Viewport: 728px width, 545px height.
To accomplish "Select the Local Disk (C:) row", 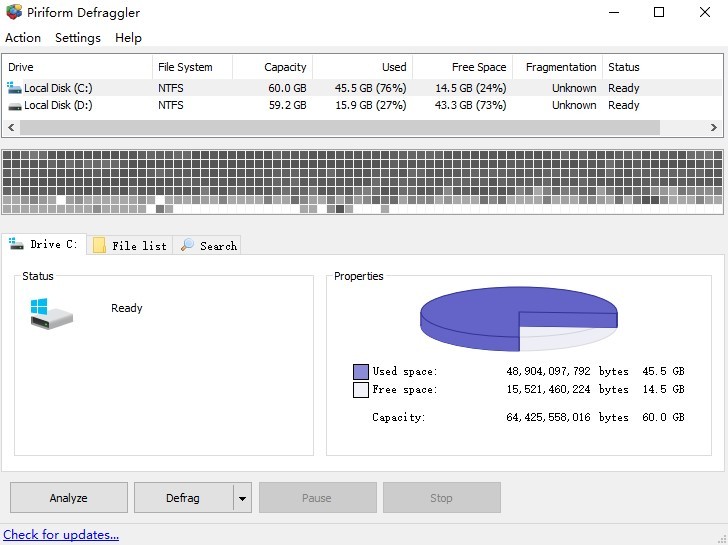I will click(363, 88).
